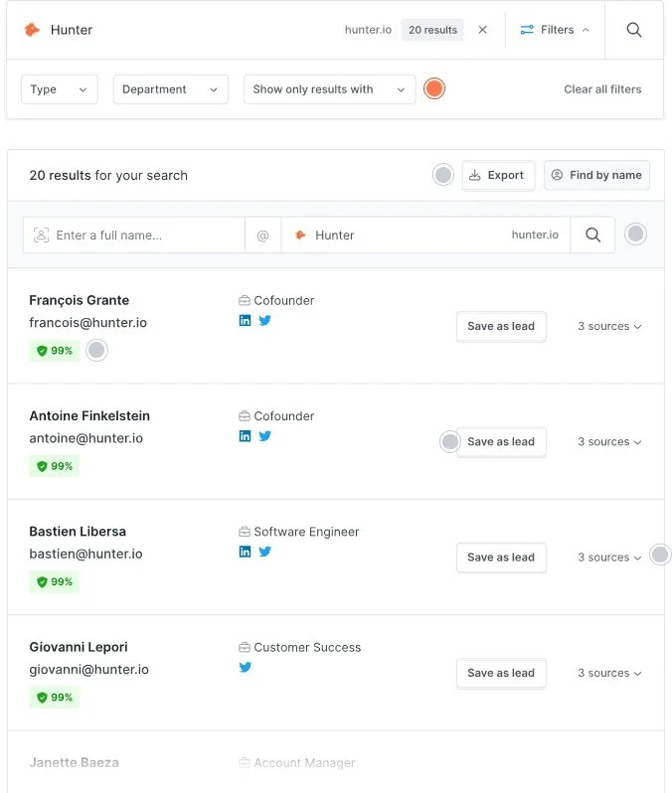Image resolution: width=672 pixels, height=793 pixels.
Task: Open François Grante's LinkedIn profile
Action: [245, 321]
